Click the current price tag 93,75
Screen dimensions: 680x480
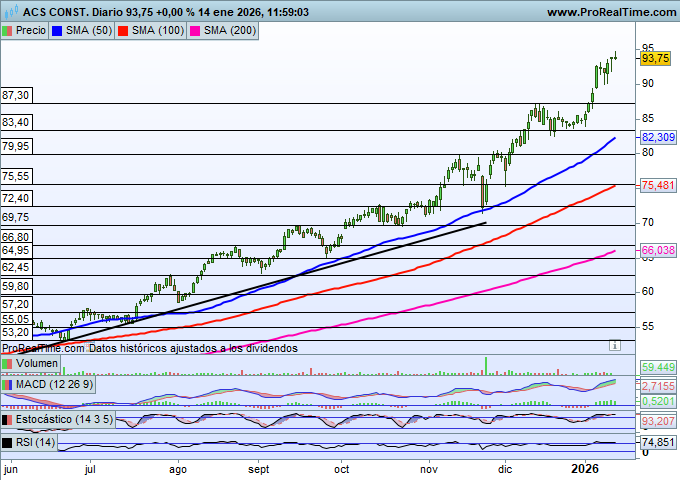(x=655, y=59)
